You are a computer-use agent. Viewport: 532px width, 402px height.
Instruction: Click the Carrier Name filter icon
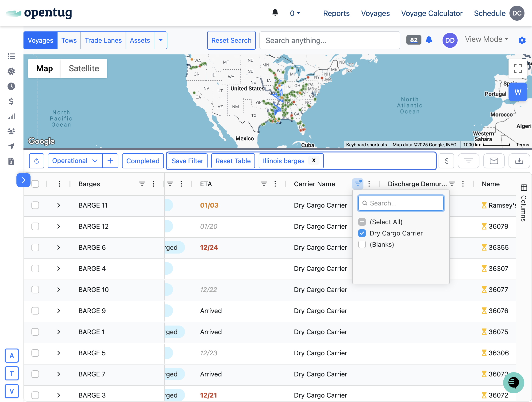click(x=357, y=184)
